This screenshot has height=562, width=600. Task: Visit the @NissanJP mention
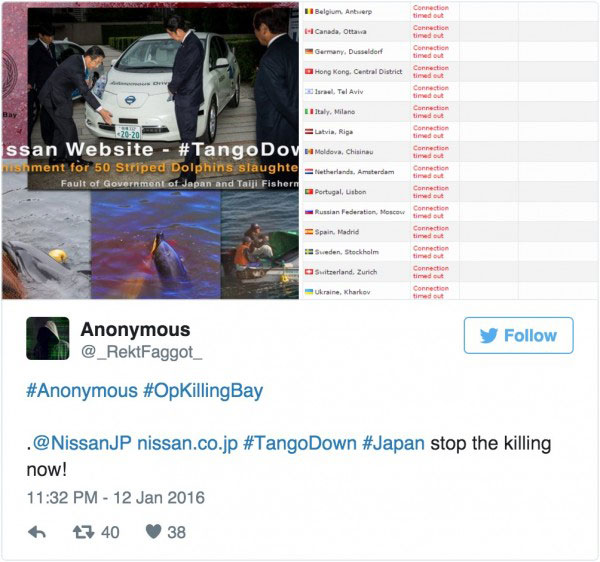(82, 443)
